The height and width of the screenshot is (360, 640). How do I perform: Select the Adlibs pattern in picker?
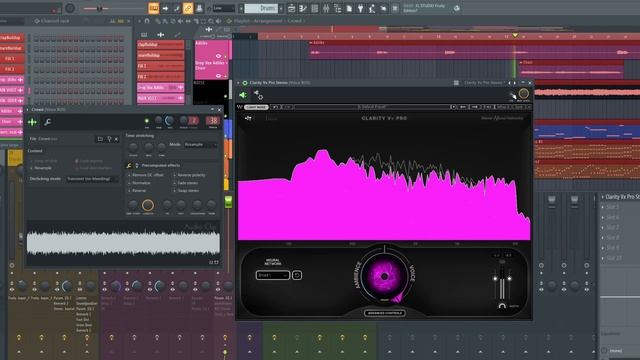tap(212, 49)
